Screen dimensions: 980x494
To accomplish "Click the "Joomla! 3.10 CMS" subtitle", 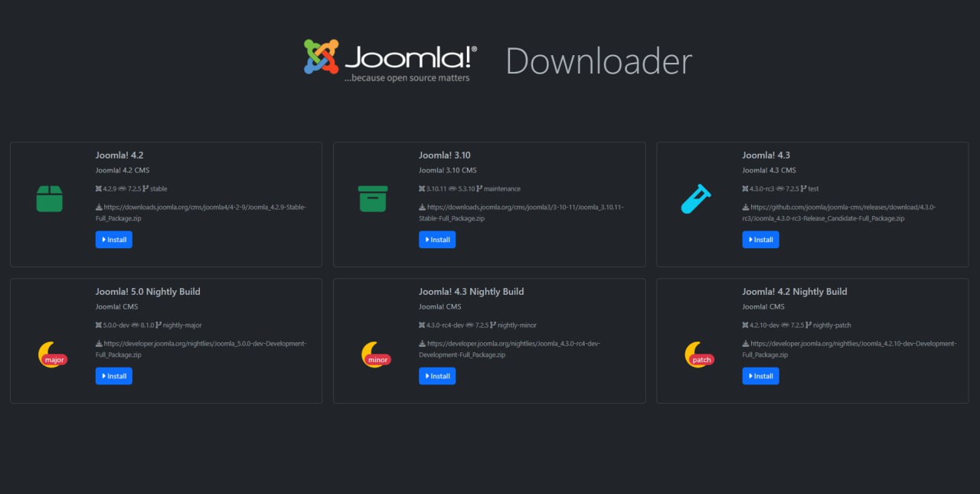I will [448, 170].
